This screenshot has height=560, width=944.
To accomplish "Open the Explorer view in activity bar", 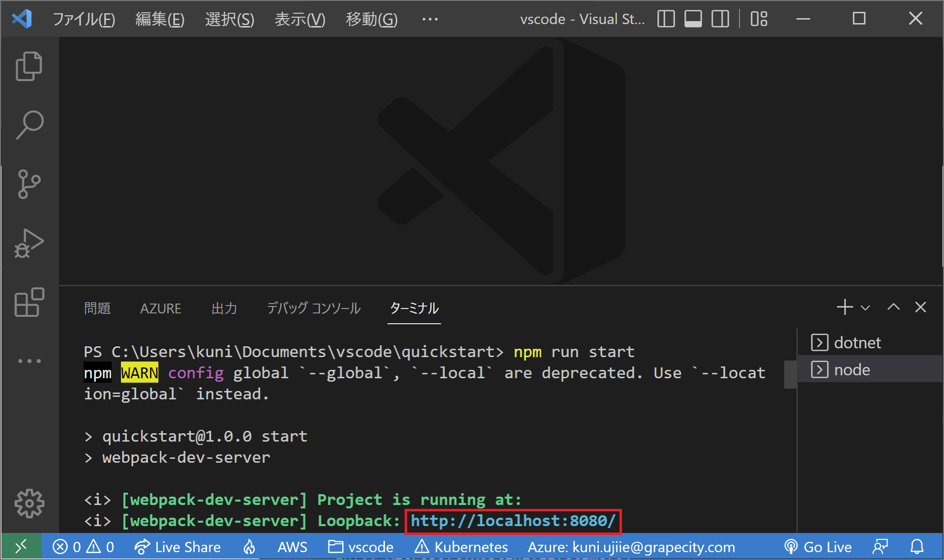I will pyautogui.click(x=29, y=66).
